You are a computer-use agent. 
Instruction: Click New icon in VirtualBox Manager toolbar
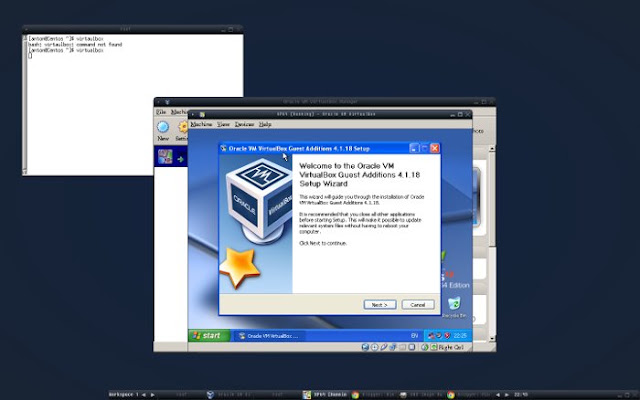point(163,127)
